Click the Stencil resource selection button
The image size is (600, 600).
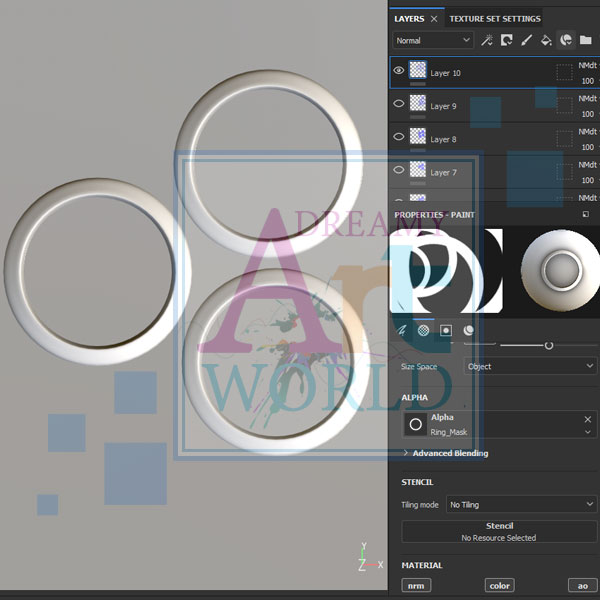(x=498, y=532)
